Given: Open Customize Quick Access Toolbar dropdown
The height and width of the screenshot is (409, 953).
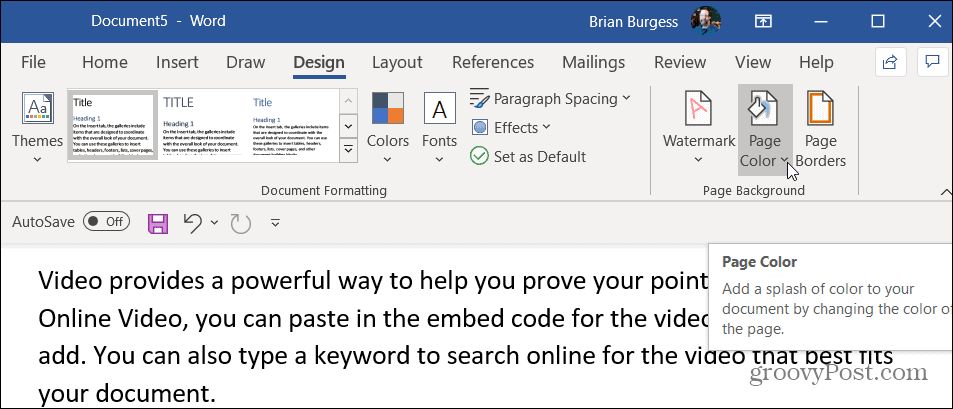Looking at the screenshot, I should tap(275, 223).
